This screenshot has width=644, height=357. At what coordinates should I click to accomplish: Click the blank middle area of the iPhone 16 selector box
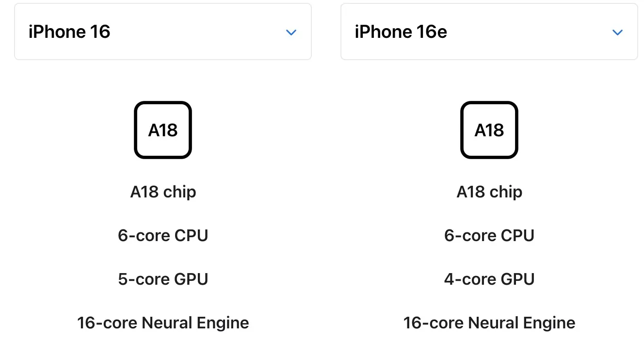tap(194, 32)
